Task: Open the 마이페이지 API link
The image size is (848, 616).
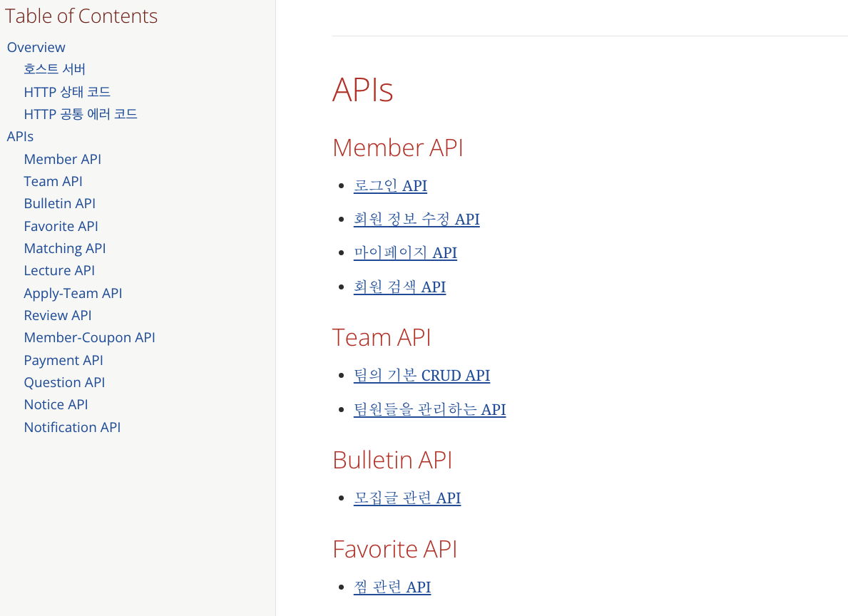Action: point(405,252)
